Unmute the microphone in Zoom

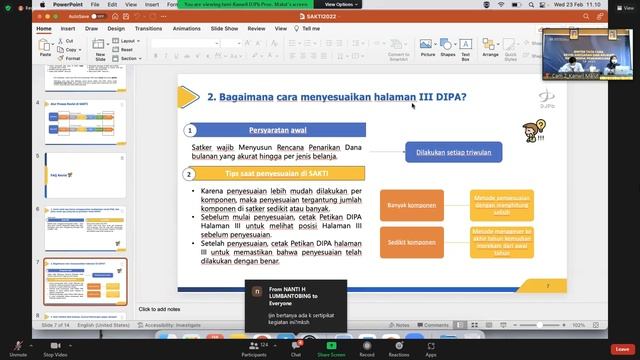(x=18, y=349)
